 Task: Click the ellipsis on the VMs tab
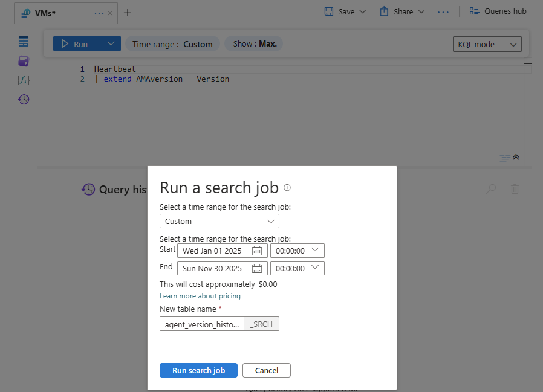pos(99,13)
